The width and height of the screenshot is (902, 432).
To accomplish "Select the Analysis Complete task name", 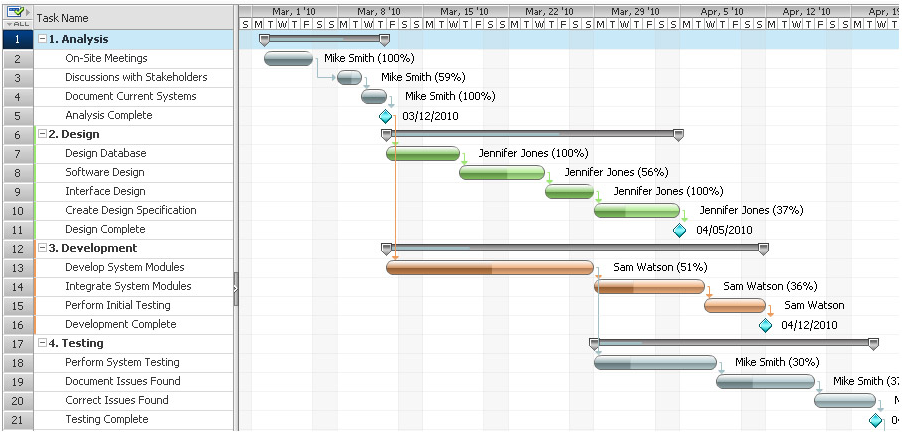I will pos(109,115).
